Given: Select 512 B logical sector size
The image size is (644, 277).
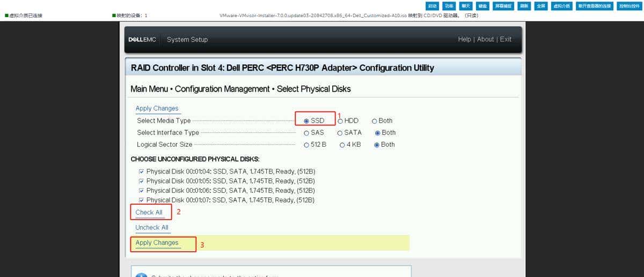Looking at the screenshot, I should [x=306, y=145].
